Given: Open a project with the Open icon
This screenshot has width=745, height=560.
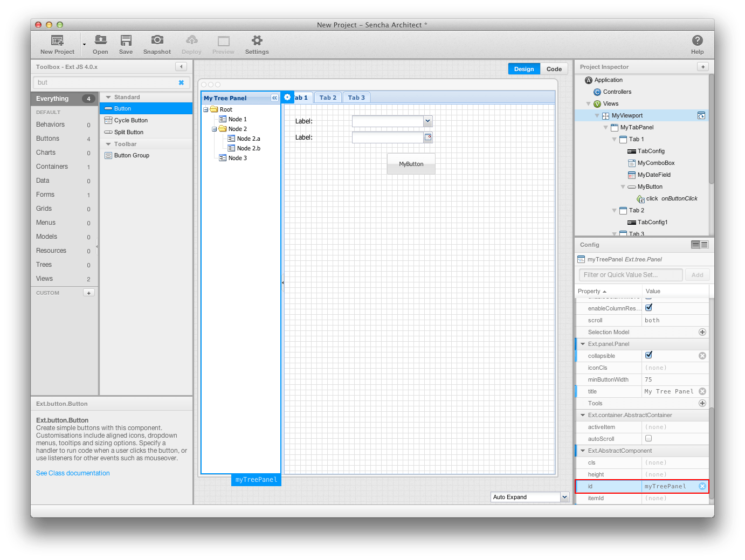Looking at the screenshot, I should [100, 40].
